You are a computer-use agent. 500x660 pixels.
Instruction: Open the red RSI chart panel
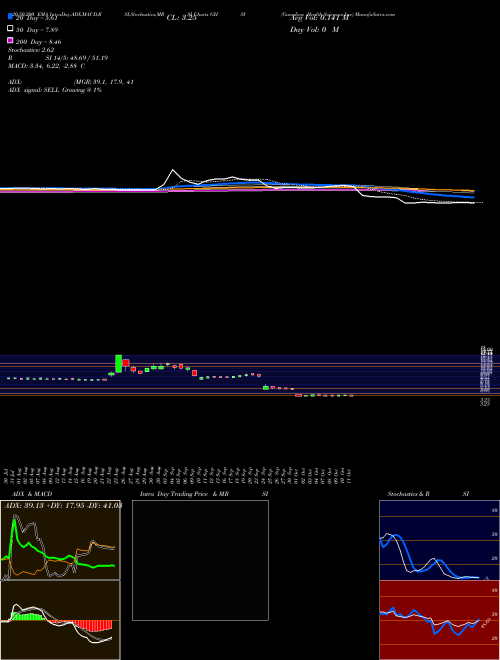[x=439, y=620]
